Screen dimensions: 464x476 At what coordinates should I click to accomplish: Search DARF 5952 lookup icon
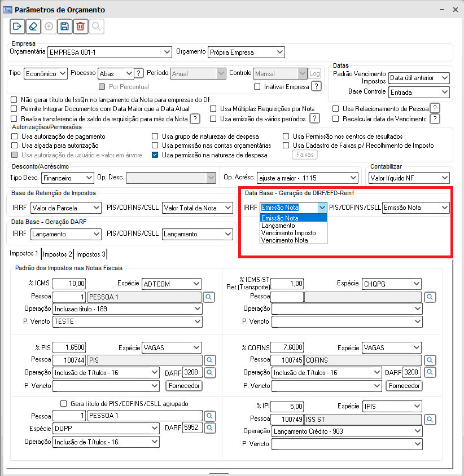pyautogui.click(x=209, y=428)
